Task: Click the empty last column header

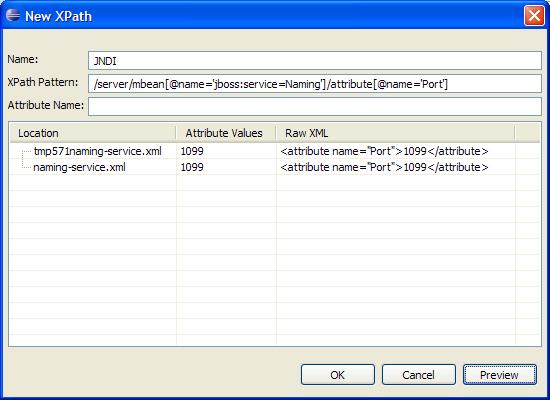Action: pyautogui.click(x=527, y=133)
